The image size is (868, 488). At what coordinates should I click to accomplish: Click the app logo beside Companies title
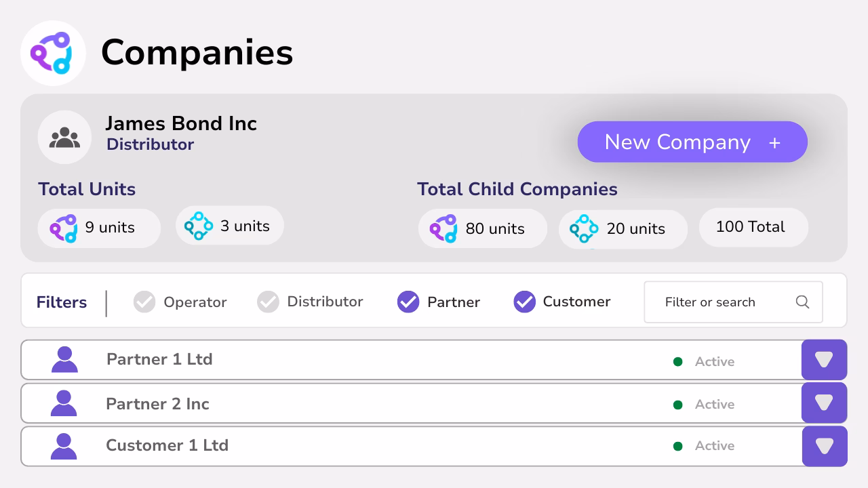(x=53, y=53)
